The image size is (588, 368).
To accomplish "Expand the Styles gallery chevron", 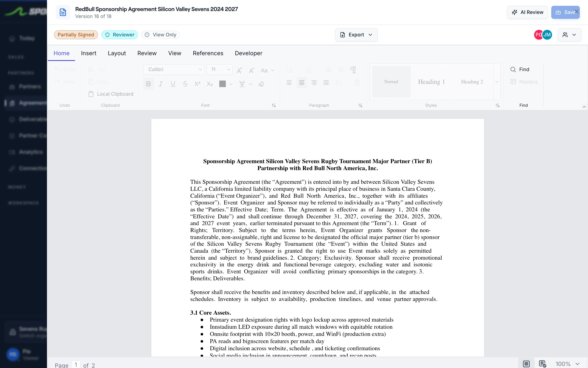I will tap(497, 82).
